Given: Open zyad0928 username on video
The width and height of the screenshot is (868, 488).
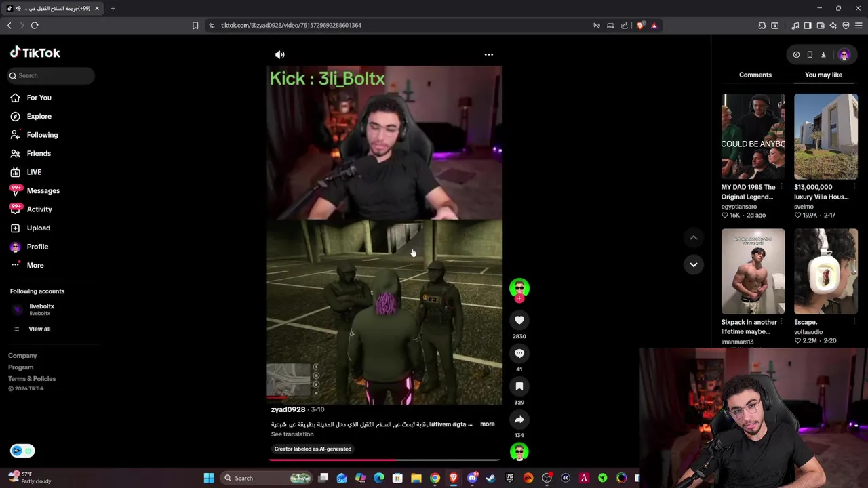Looking at the screenshot, I should coord(288,409).
